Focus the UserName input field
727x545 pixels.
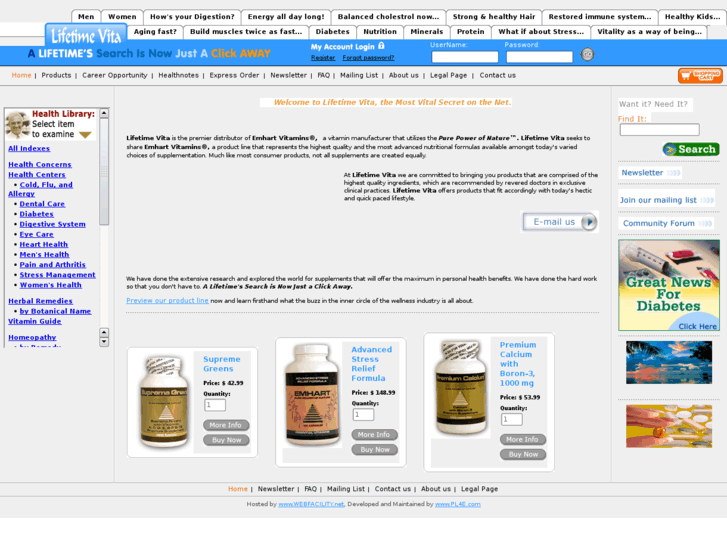pos(465,57)
